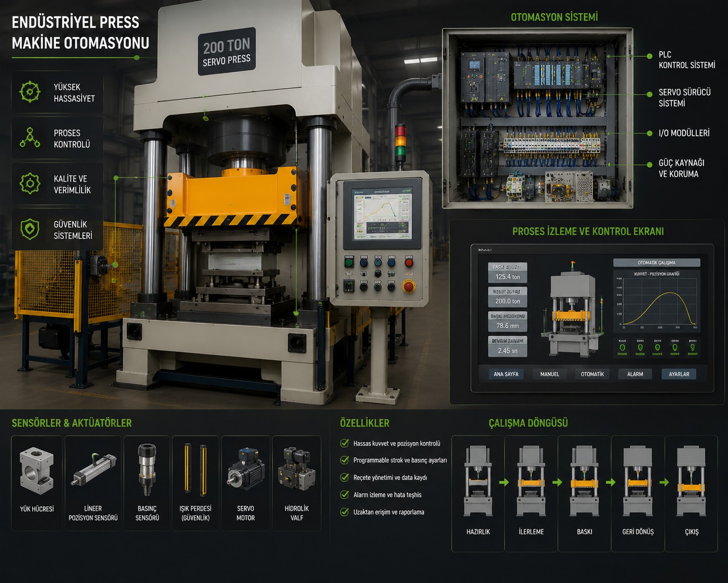The width and height of the screenshot is (728, 583).
Task: Click the ALARM button on control screen
Action: pyautogui.click(x=635, y=374)
